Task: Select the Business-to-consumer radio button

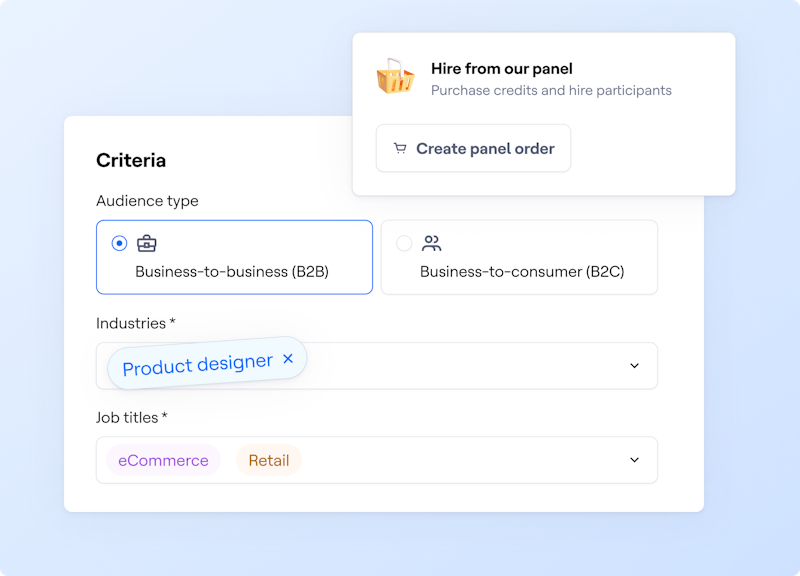Action: coord(404,243)
